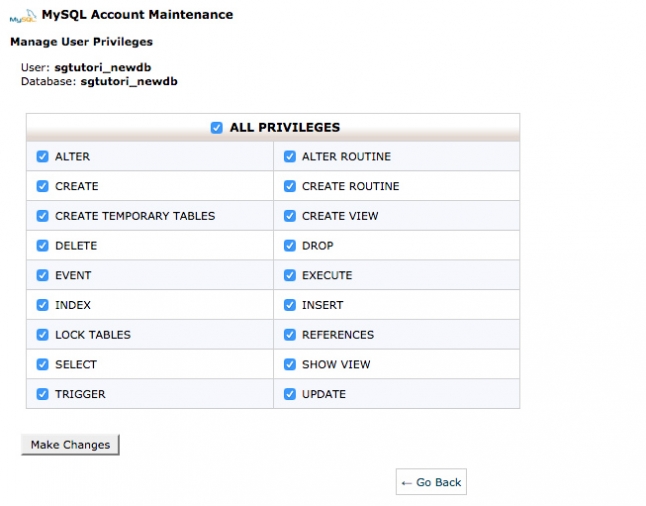Click the Go Back link
The image size is (646, 506).
tap(431, 483)
